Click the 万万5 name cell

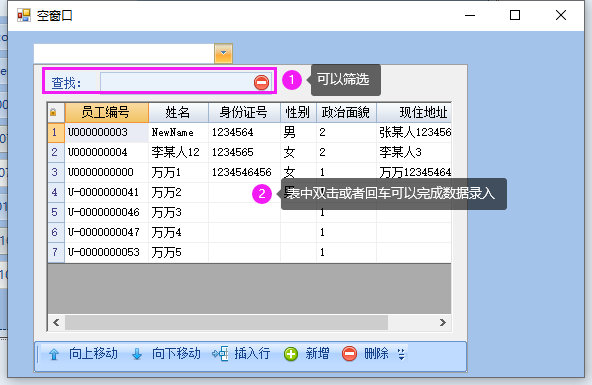[x=179, y=252]
